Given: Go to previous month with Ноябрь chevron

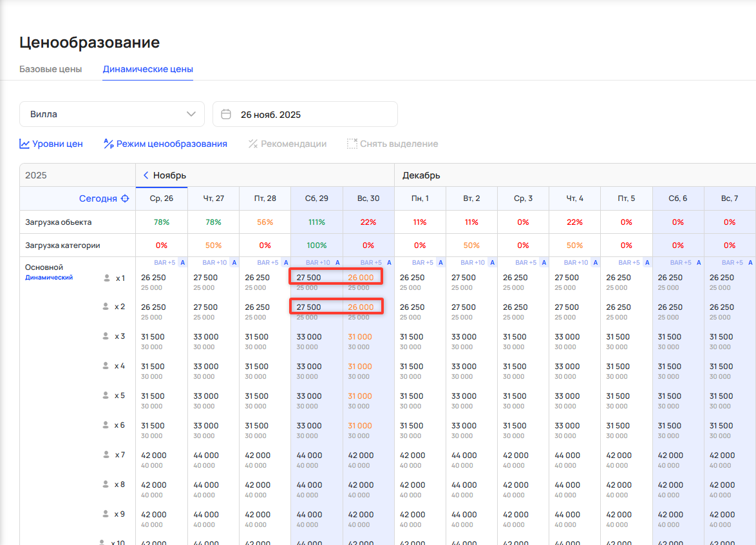Looking at the screenshot, I should pyautogui.click(x=146, y=175).
